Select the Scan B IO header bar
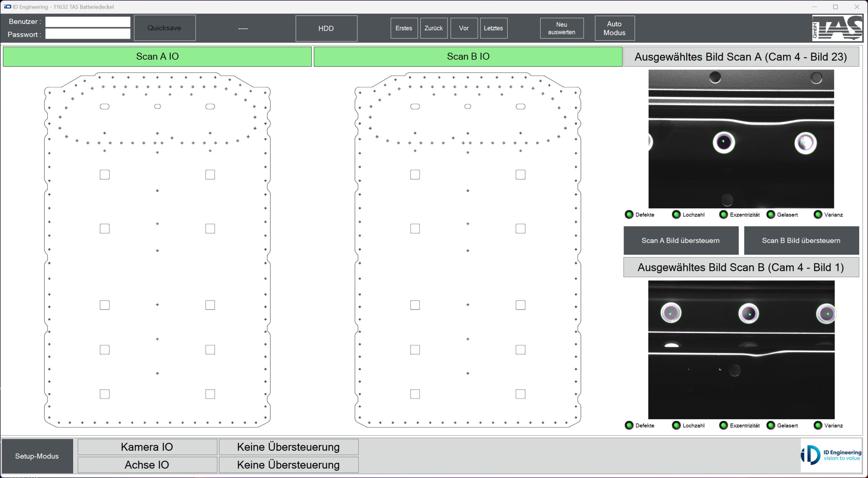 click(468, 56)
